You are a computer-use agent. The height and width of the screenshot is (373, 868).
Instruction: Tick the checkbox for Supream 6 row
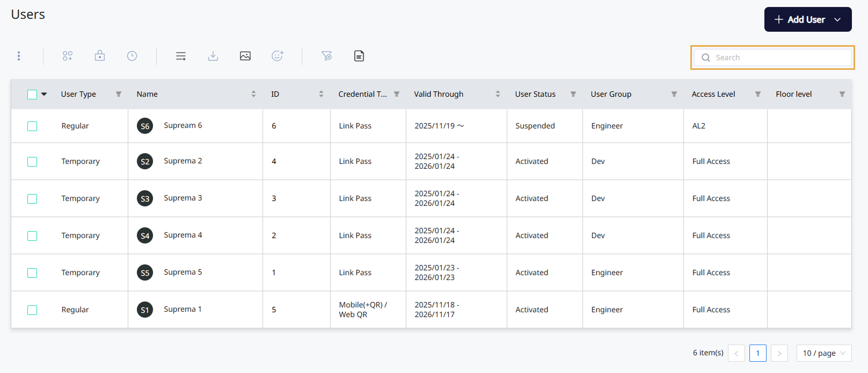32,126
